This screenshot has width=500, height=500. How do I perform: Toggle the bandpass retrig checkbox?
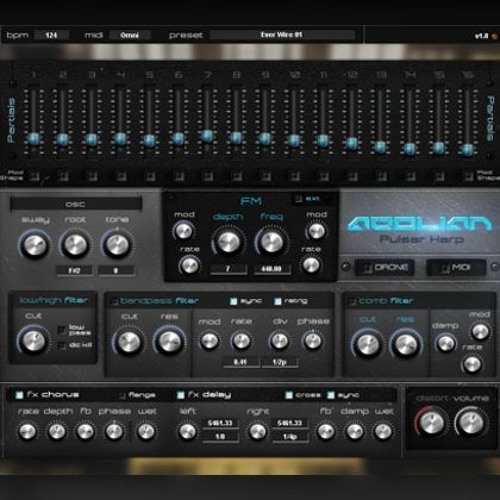click(x=278, y=301)
